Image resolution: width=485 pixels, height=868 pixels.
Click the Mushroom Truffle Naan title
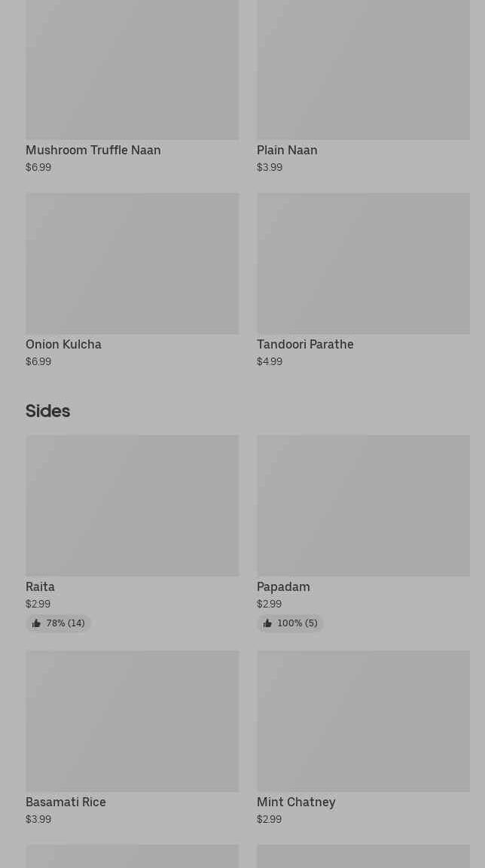tap(93, 150)
